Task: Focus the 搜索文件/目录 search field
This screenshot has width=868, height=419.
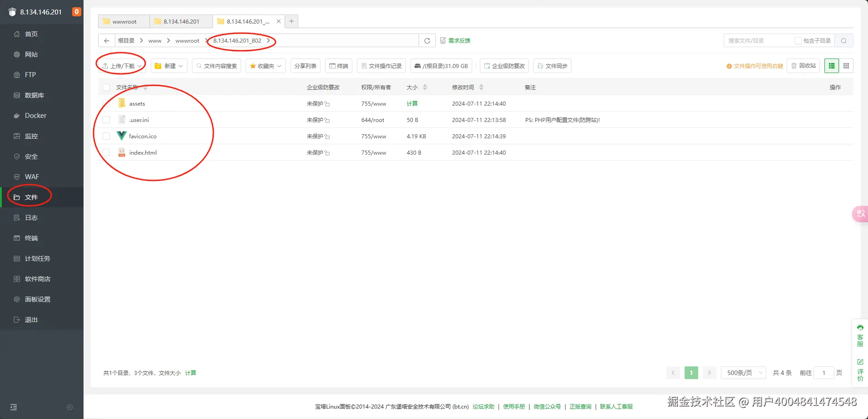Action: (x=758, y=41)
